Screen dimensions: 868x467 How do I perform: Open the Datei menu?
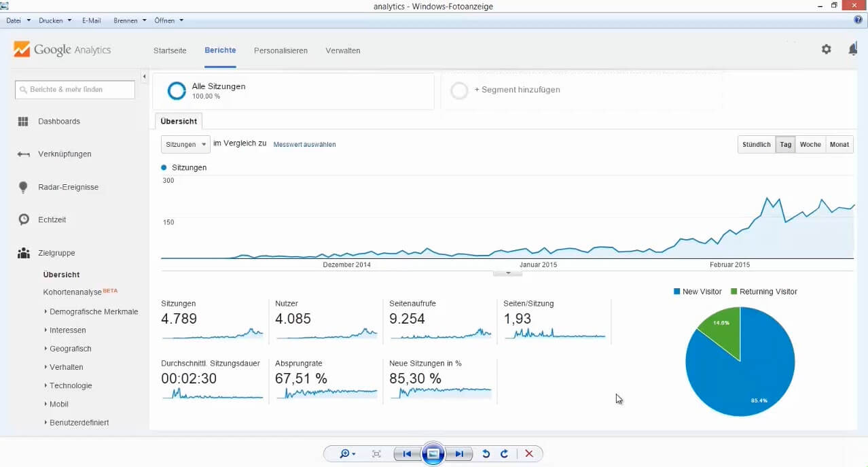pyautogui.click(x=18, y=20)
